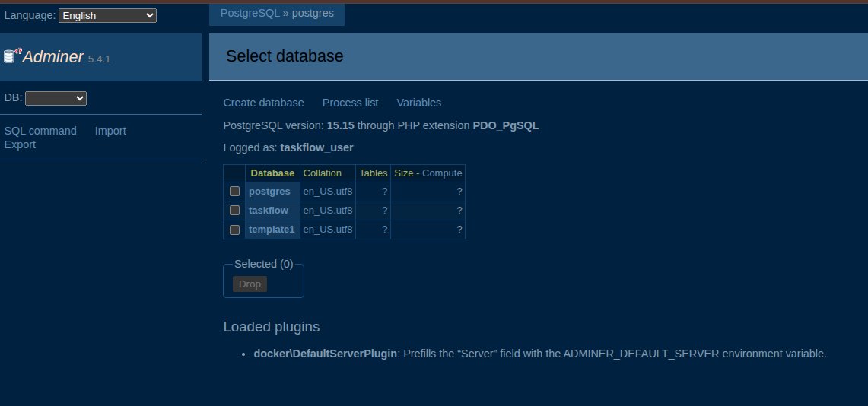This screenshot has height=406, width=868.
Task: Click the Adminer database logo icon
Action: click(x=13, y=56)
